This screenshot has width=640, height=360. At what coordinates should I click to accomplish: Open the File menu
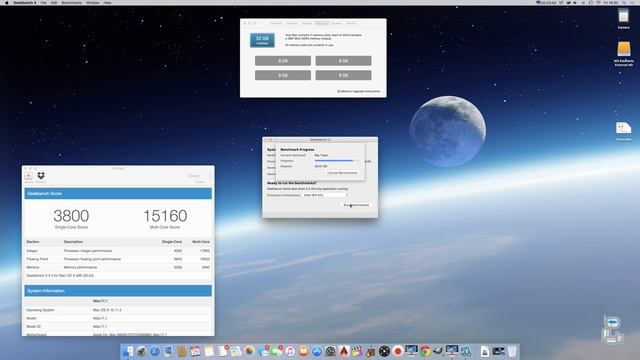click(x=43, y=2)
